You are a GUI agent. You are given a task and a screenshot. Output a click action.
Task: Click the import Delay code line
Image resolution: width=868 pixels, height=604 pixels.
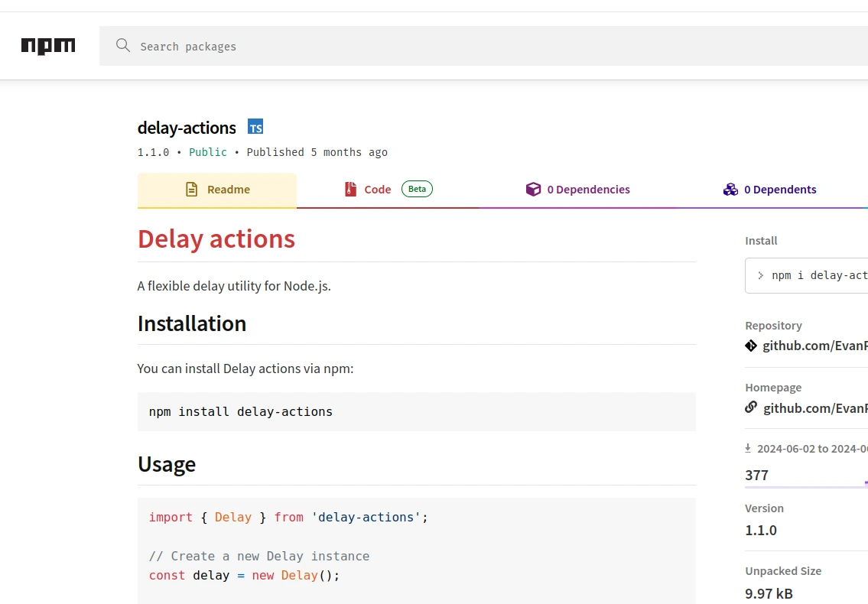288,517
